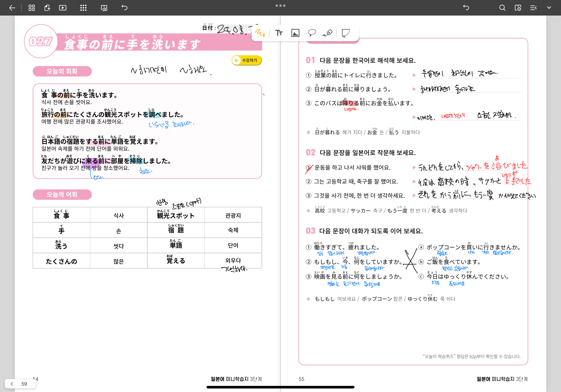Choose the eraser tool in floating toolbar
Screen dimensions: 561x392
327,33
